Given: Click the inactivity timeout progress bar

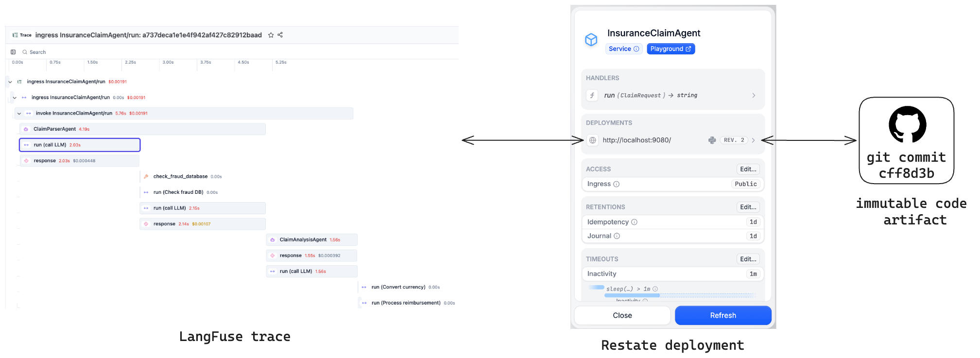Looking at the screenshot, I should click(x=680, y=295).
